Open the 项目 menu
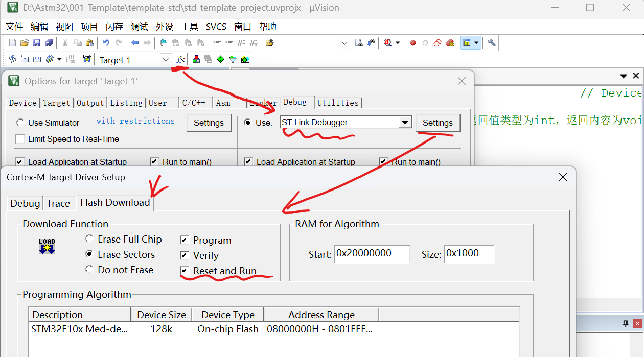 coord(89,27)
